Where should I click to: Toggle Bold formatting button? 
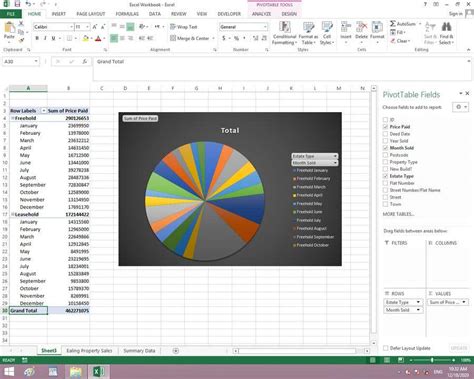coord(37,38)
